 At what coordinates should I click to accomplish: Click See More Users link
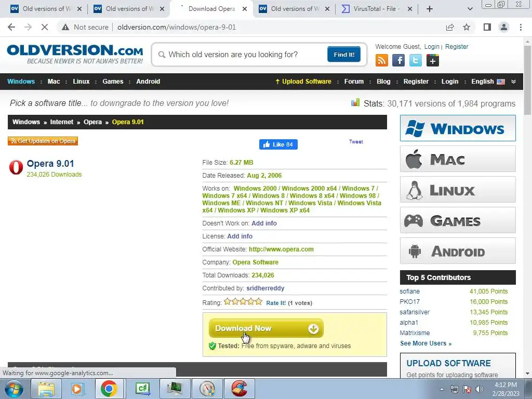pyautogui.click(x=426, y=343)
